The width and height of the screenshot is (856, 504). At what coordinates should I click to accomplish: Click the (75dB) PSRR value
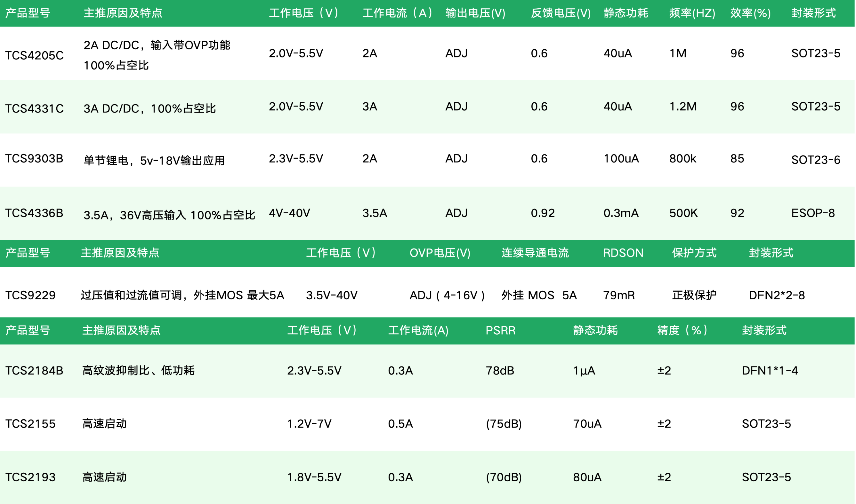click(504, 424)
